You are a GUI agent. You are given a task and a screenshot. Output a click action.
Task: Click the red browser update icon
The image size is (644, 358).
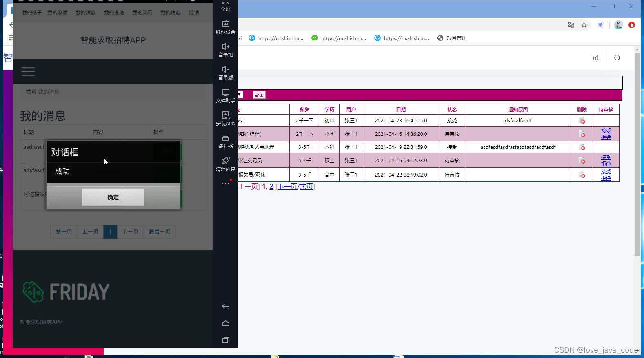(632, 25)
